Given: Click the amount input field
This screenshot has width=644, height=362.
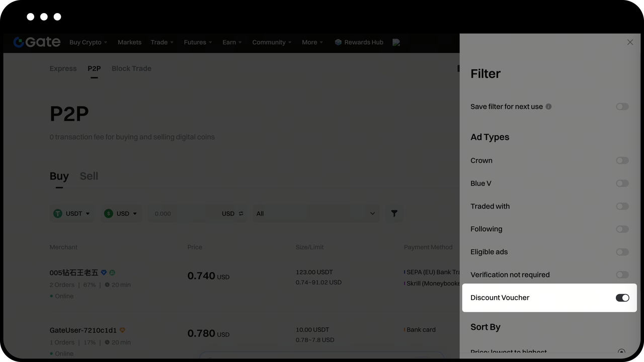Looking at the screenshot, I should coord(176,214).
